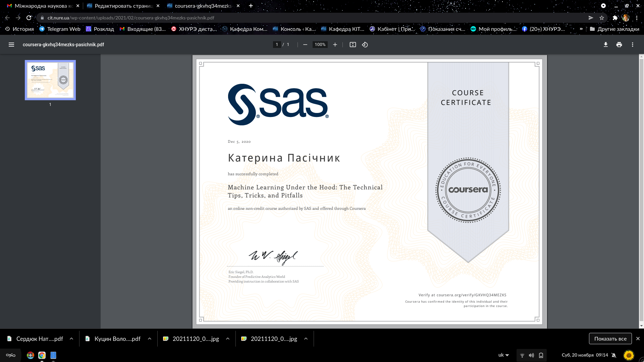The width and height of the screenshot is (644, 362).
Task: Bookmark this page with star icon
Action: pos(602,18)
